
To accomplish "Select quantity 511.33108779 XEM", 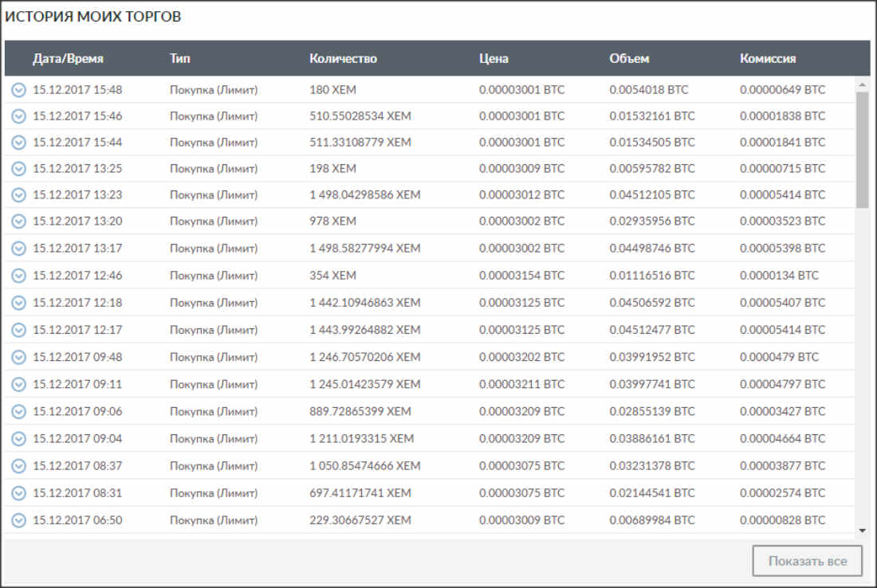I will point(360,143).
